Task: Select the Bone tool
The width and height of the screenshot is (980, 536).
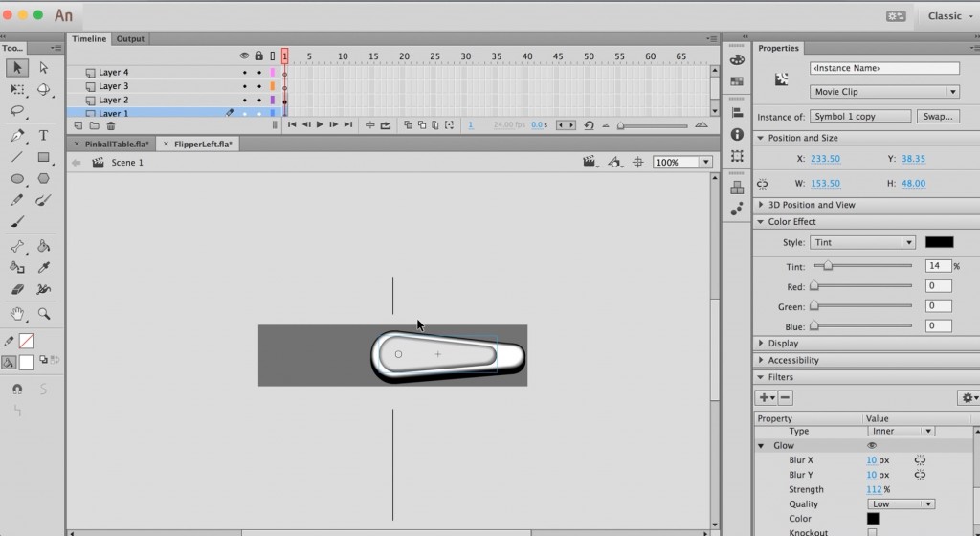Action: point(17,246)
